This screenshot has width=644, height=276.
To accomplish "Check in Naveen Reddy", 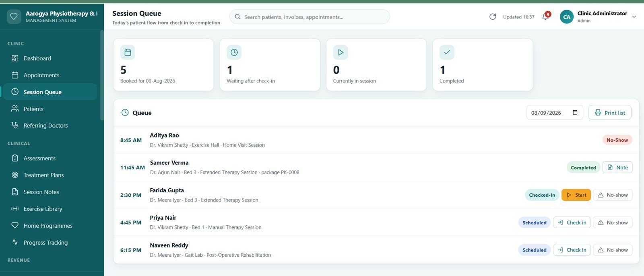I will (x=572, y=250).
